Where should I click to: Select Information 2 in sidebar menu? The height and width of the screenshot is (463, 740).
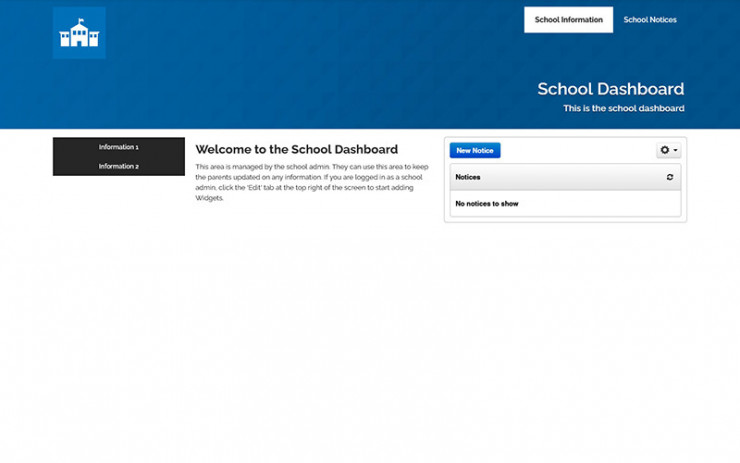[118, 166]
